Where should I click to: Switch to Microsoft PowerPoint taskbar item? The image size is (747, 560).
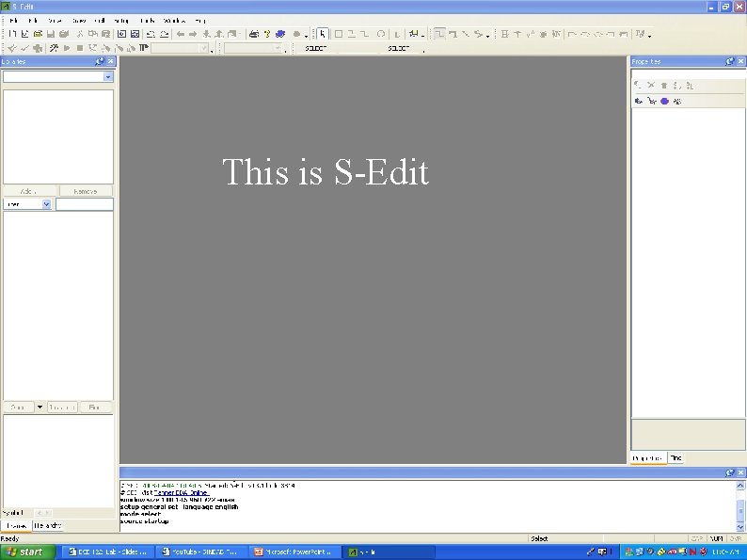click(295, 552)
